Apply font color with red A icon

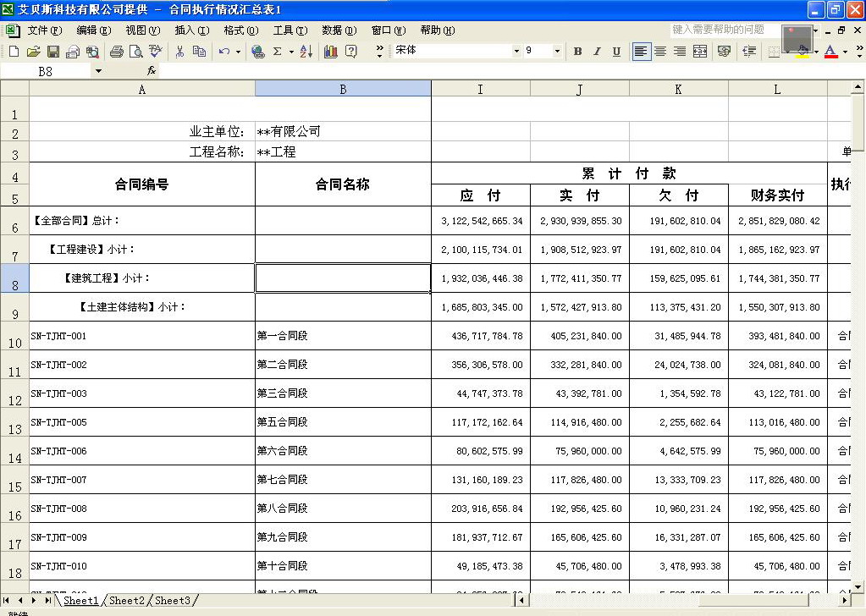click(830, 52)
